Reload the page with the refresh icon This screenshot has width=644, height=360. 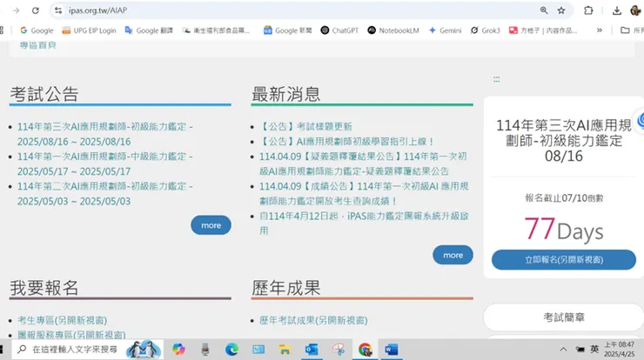coord(36,10)
